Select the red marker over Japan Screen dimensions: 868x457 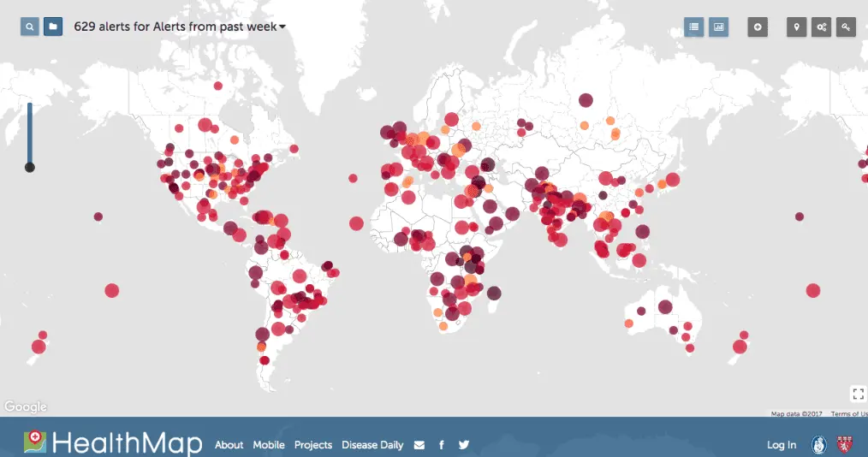pos(673,179)
